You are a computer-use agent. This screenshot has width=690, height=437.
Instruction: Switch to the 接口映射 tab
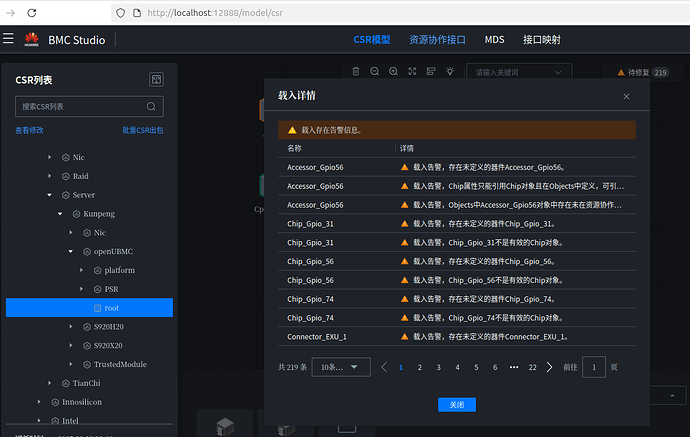[541, 40]
